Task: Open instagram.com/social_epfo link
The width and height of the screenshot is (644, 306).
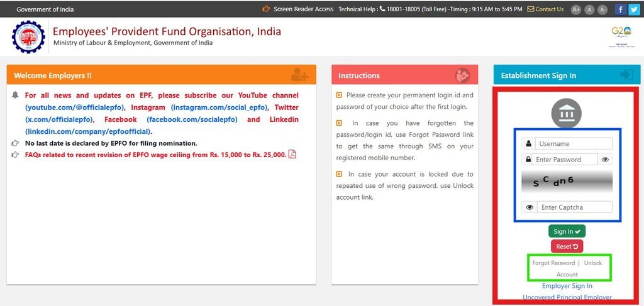Action: [219, 107]
